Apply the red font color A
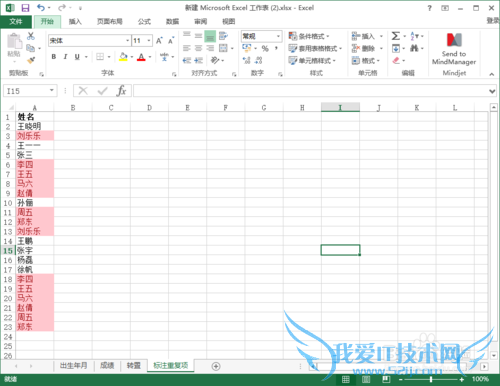Image resolution: width=500 pixels, height=386 pixels. pos(141,57)
